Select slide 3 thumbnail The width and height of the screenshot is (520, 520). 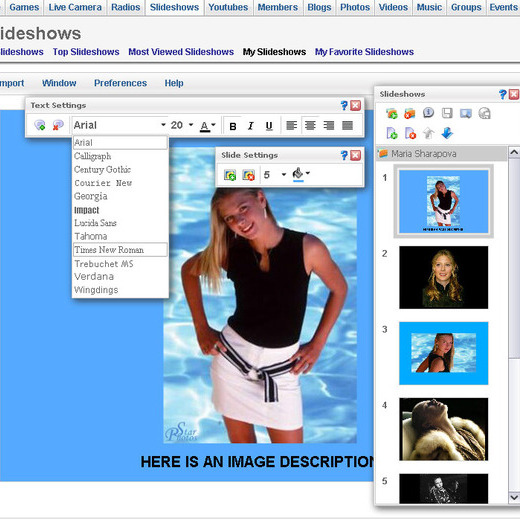click(x=443, y=353)
